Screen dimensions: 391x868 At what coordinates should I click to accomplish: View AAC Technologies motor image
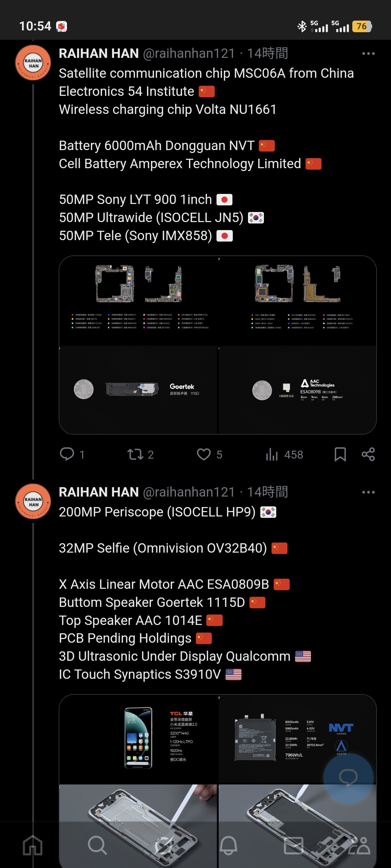tap(298, 390)
